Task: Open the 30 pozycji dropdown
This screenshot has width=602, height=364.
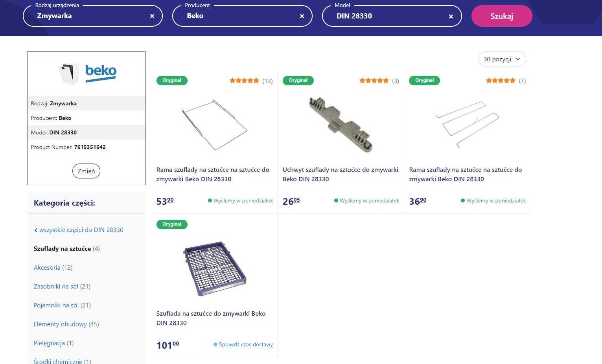Action: click(x=502, y=59)
